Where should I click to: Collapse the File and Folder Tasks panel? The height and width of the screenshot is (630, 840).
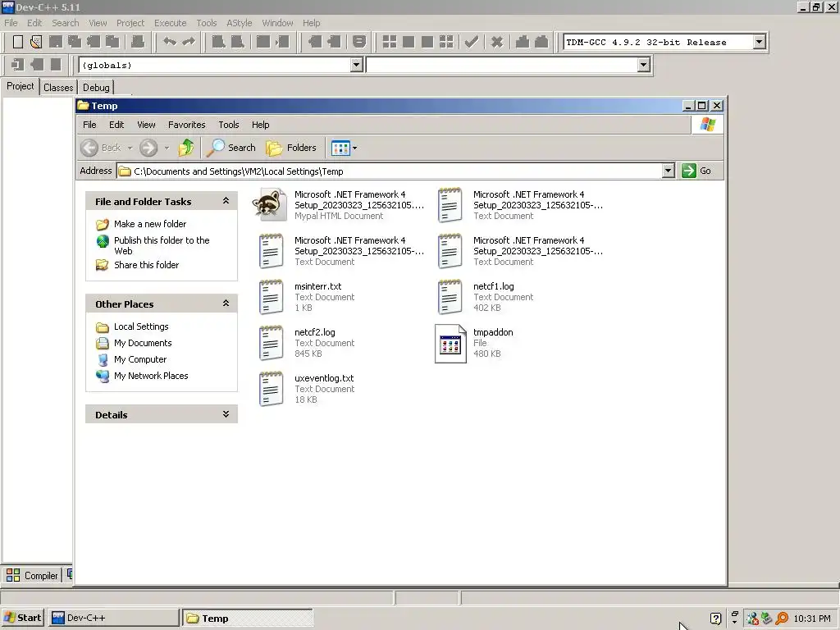pos(226,201)
